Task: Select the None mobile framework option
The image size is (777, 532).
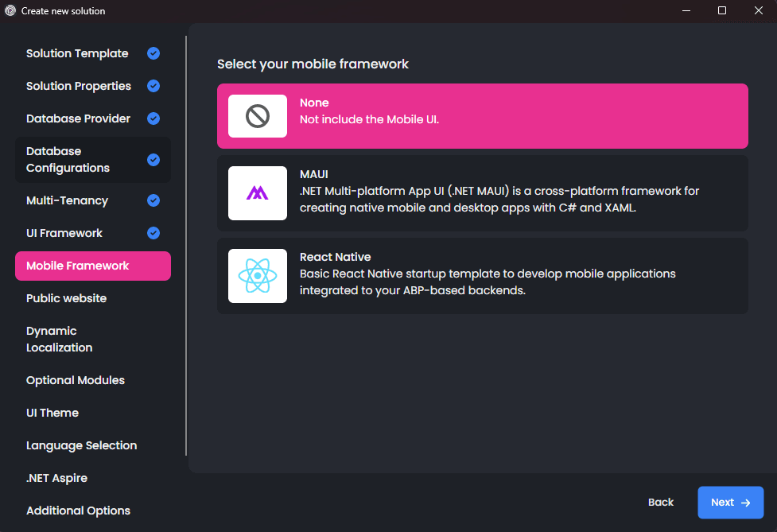Action: (x=482, y=115)
